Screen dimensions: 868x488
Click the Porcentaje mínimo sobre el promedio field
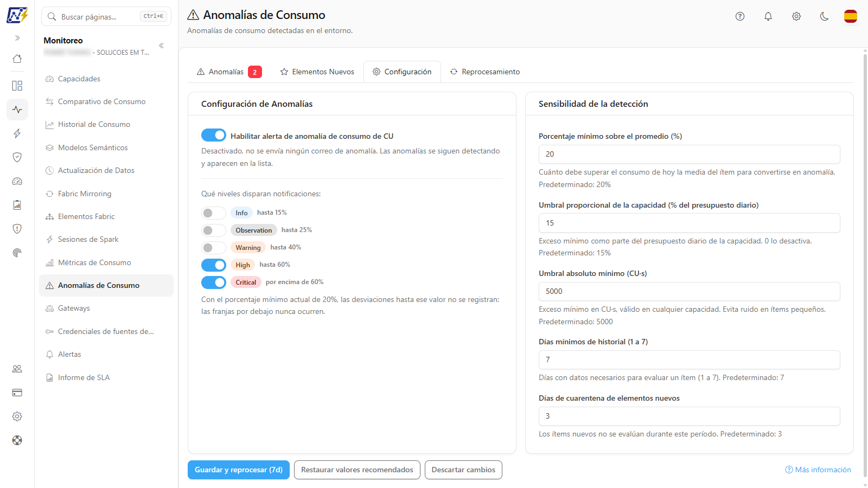(x=689, y=154)
